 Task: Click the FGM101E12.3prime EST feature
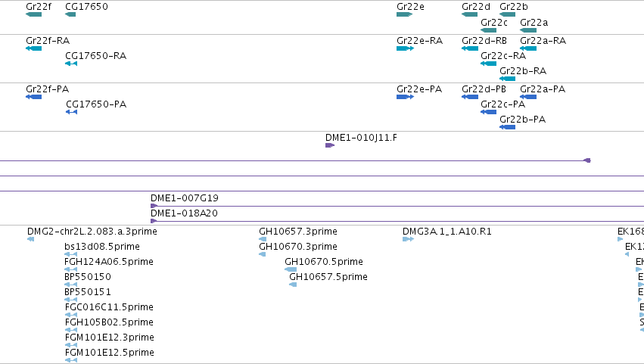[x=70, y=345]
